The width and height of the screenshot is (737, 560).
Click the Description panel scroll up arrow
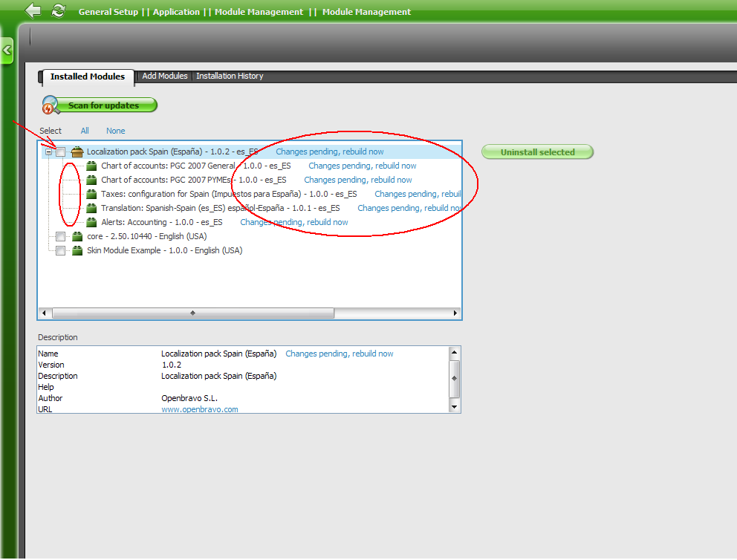tap(454, 352)
